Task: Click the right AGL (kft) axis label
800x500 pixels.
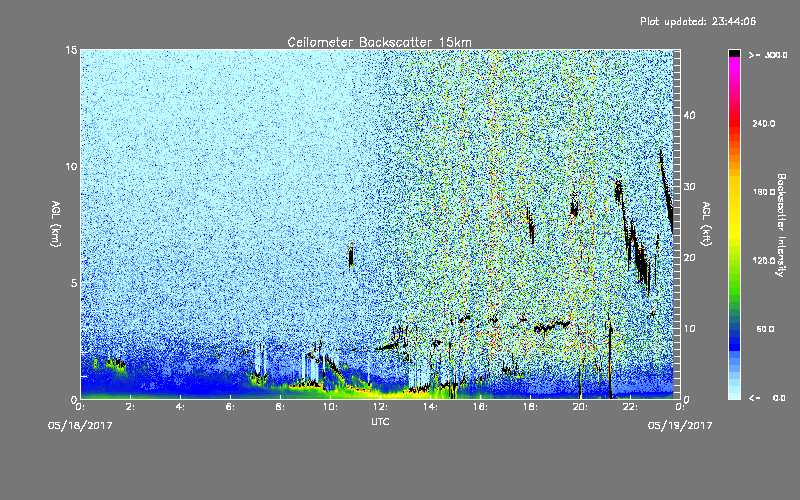Action: point(707,223)
